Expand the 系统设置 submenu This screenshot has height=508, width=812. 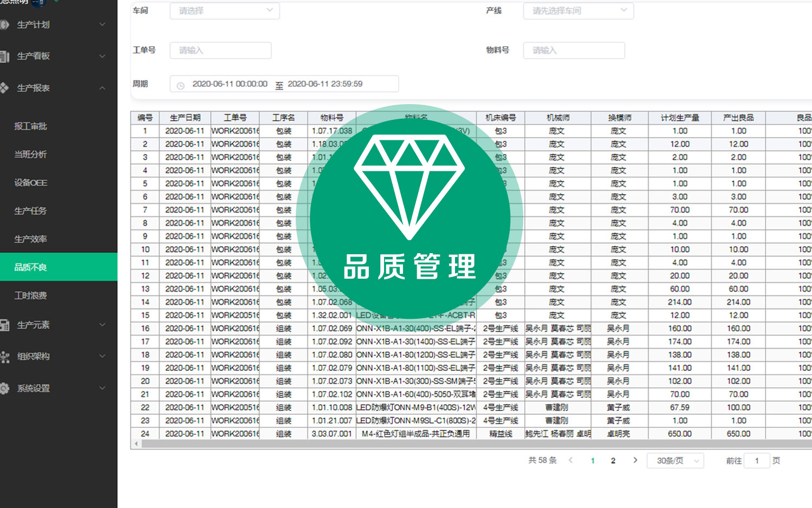coord(103,388)
